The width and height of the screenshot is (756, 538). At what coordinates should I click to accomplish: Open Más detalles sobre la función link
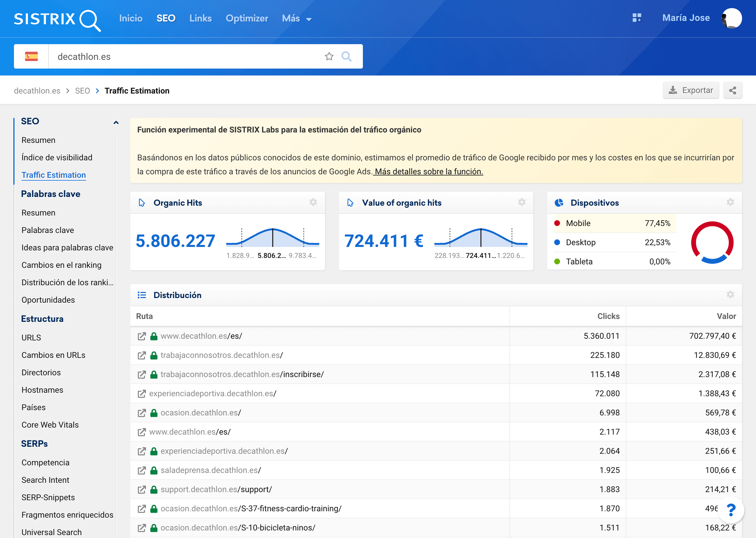coord(428,172)
